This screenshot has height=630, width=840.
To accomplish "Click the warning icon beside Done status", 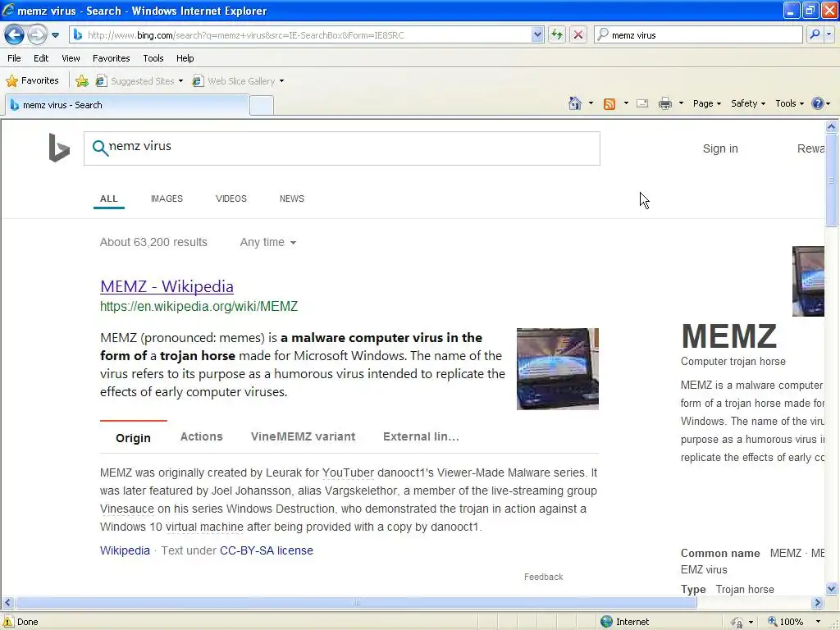I will tap(7, 622).
